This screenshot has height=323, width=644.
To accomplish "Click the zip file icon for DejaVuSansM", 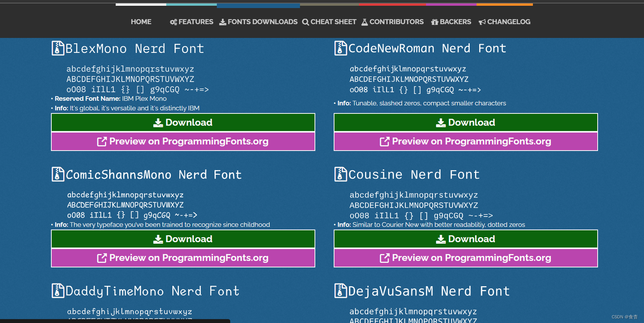I will [x=341, y=291].
